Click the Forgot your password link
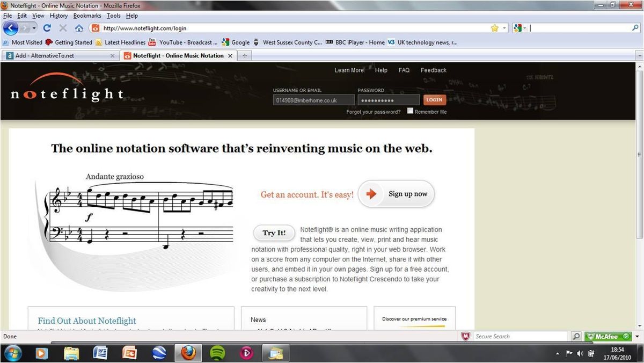The width and height of the screenshot is (644, 363). click(x=373, y=111)
